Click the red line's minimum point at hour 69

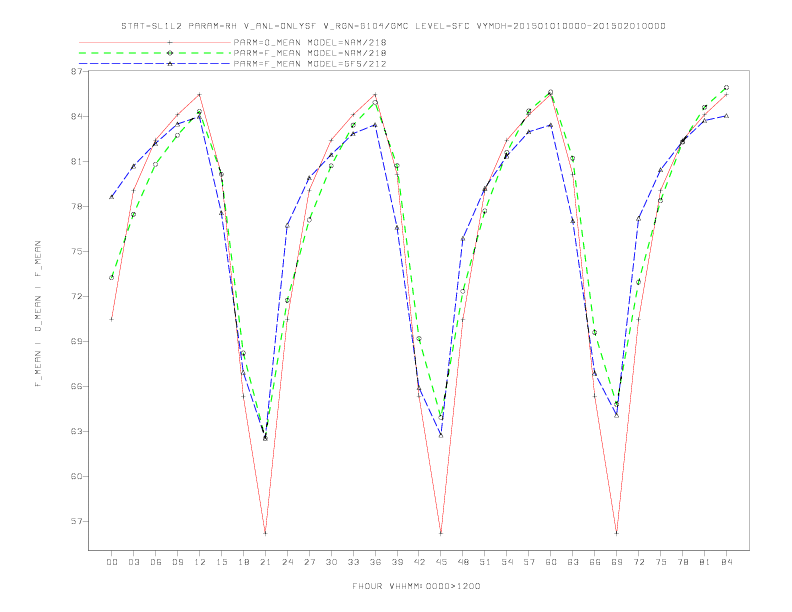coord(617,533)
